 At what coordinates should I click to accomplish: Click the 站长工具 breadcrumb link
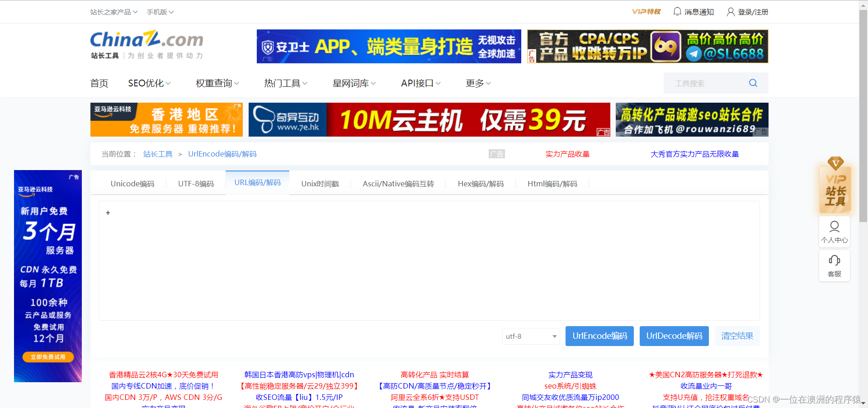point(158,154)
